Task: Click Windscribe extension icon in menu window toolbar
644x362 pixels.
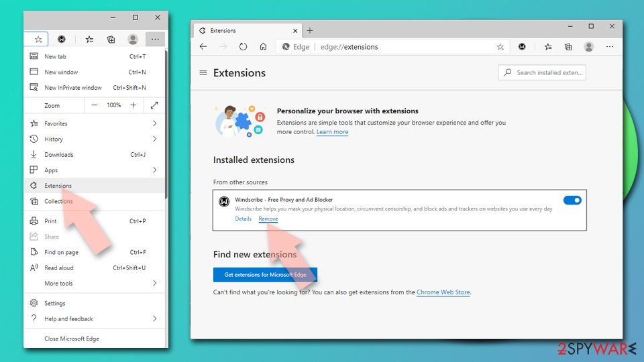Action: [x=62, y=40]
